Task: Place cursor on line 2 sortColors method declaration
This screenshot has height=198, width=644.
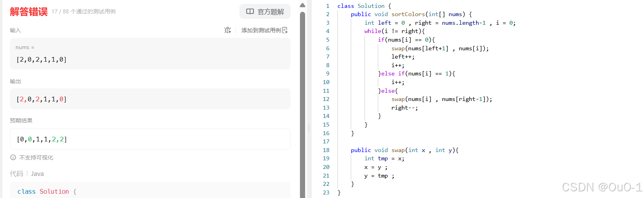Action: point(411,14)
